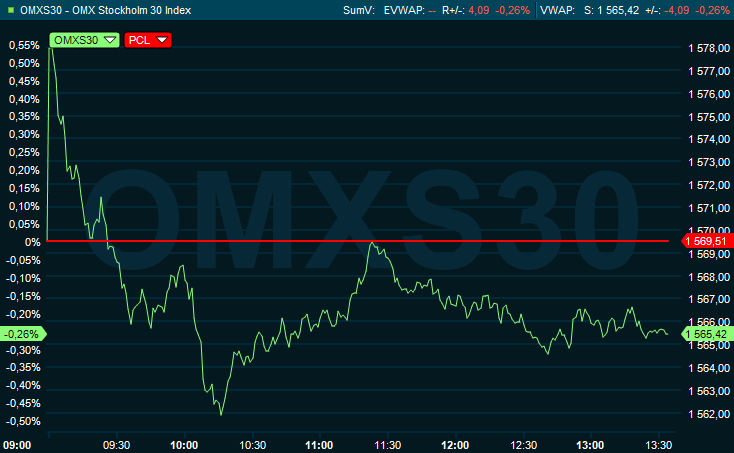Click the '-0,50%' left axis label
The image size is (734, 453).
[23, 422]
